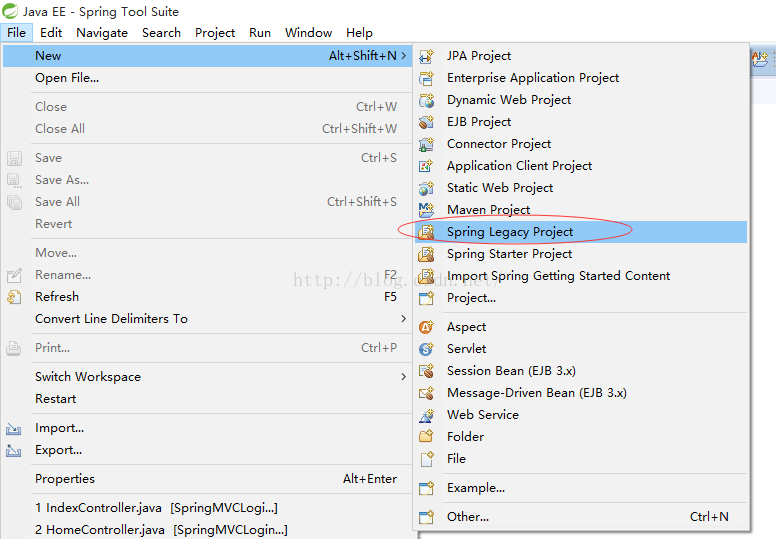This screenshot has height=539, width=776.
Task: Select Message-Driven Bean (EJB 3.x)
Action: 581,393
